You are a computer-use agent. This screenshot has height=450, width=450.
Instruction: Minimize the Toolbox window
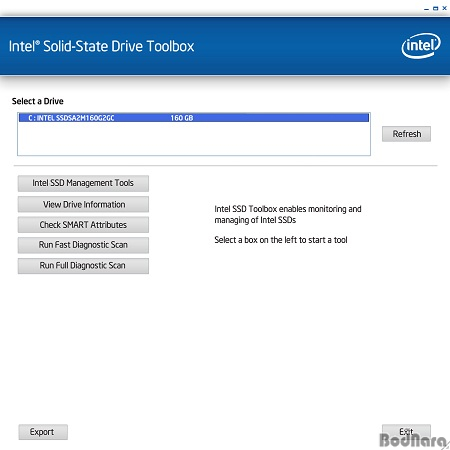[x=426, y=9]
